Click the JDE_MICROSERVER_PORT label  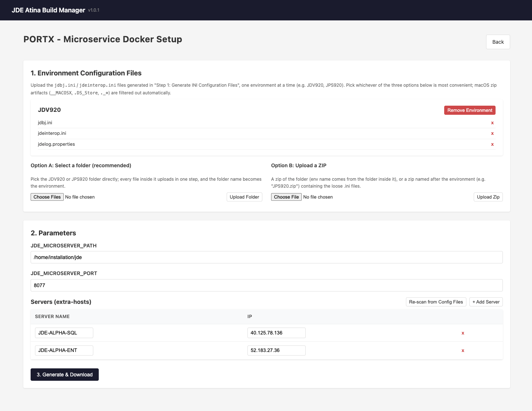[x=64, y=273]
